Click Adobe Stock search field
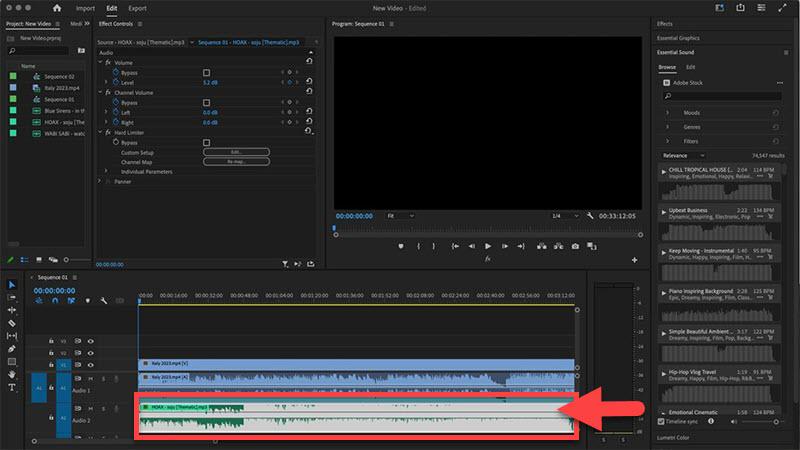This screenshot has width=800, height=450. point(722,96)
